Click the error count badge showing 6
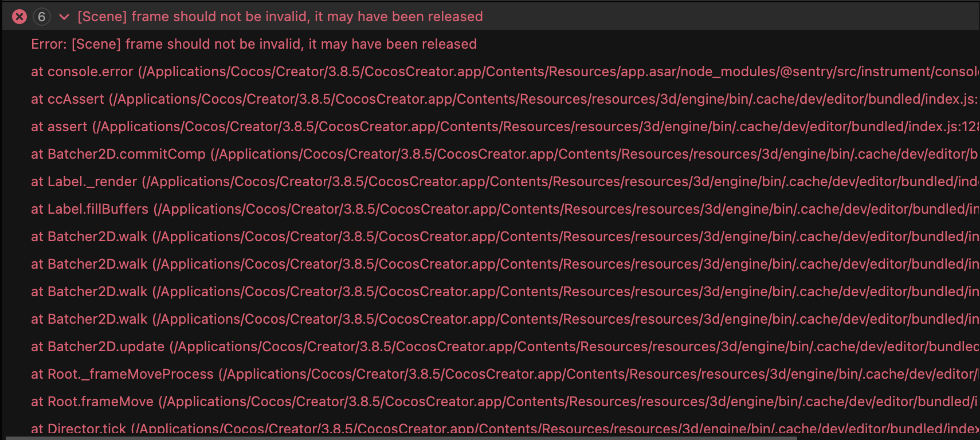980x440 pixels. click(x=41, y=17)
